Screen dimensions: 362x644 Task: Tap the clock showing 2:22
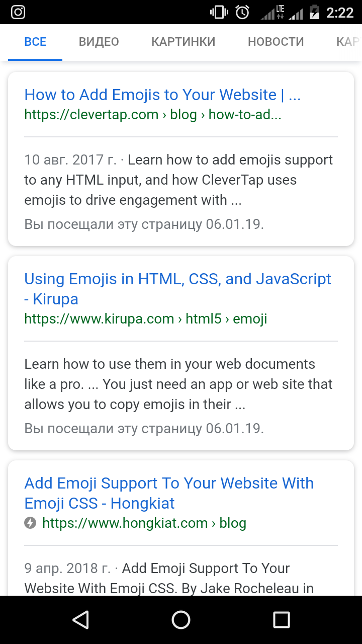(x=340, y=12)
